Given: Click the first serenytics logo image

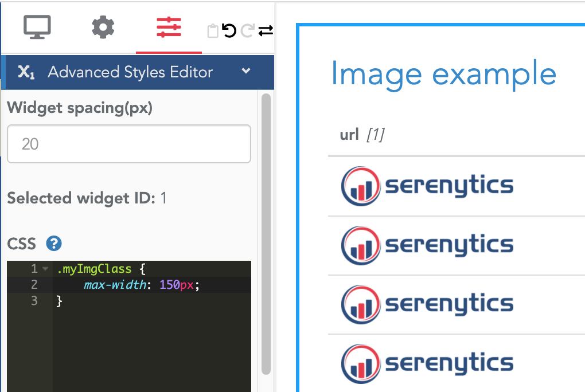Looking at the screenshot, I should click(427, 186).
